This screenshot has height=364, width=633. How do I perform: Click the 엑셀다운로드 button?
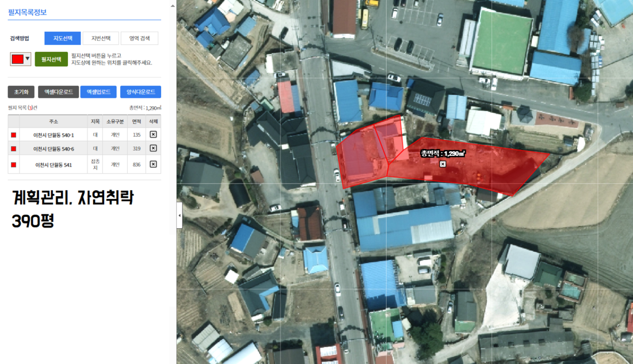click(x=58, y=92)
